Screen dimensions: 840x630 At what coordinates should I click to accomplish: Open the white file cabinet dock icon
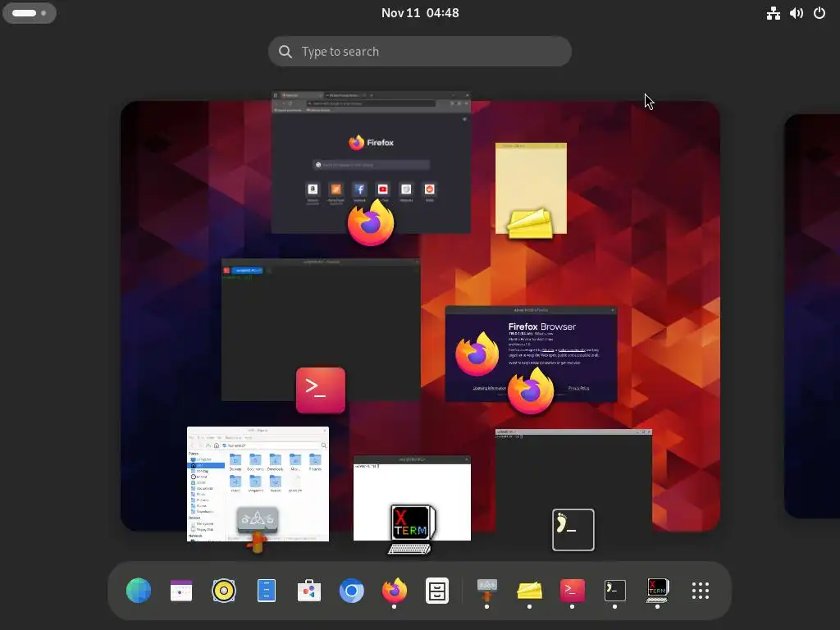437,591
